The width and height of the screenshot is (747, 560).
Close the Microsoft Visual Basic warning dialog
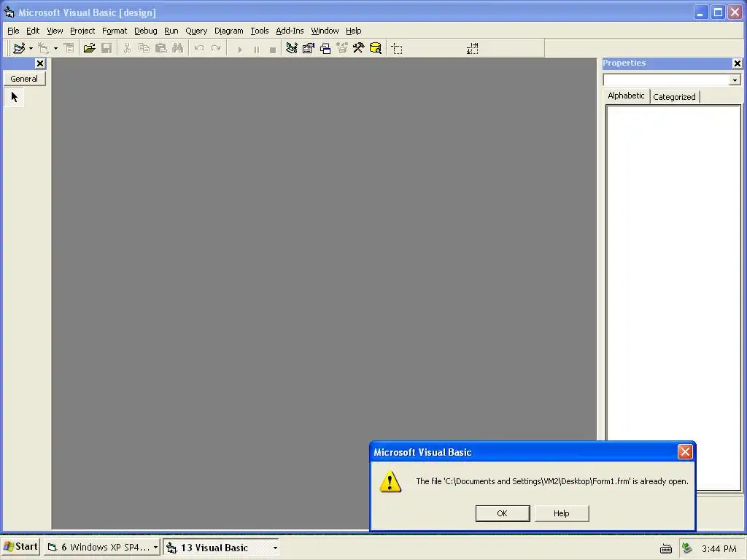tap(684, 452)
